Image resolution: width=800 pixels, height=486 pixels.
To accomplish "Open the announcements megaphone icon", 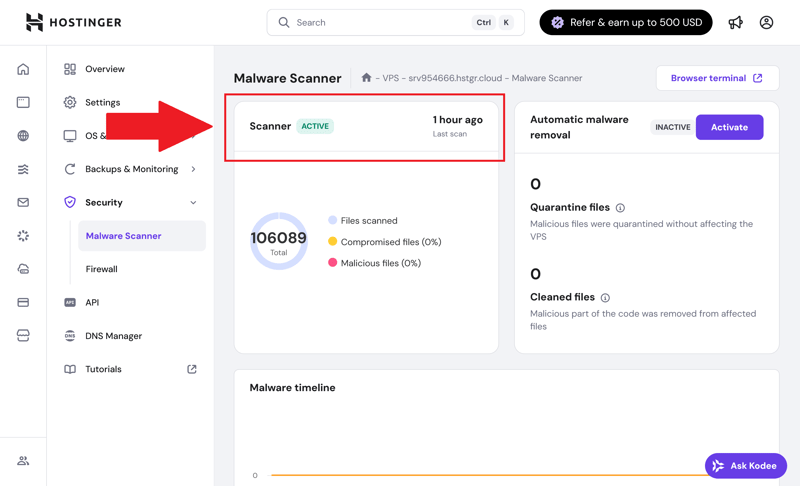I will click(736, 22).
